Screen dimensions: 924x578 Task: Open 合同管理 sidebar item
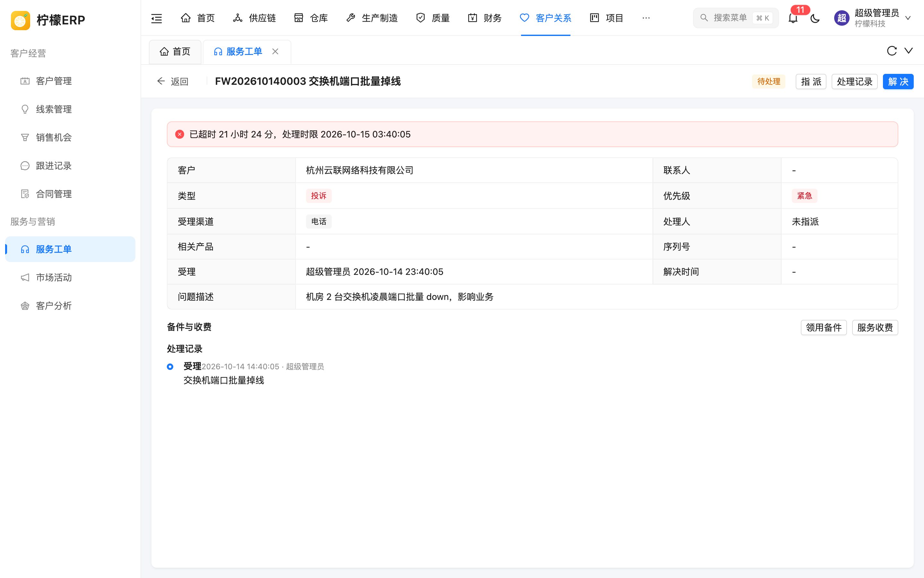(70, 194)
